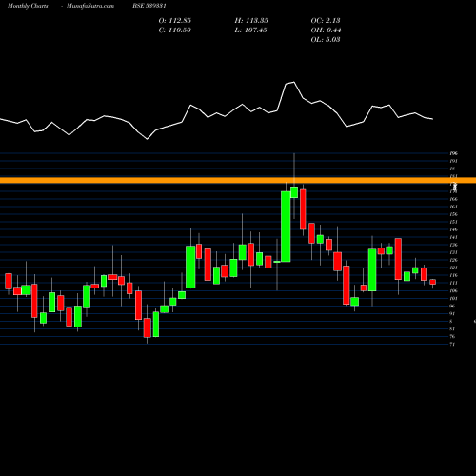Click the 141 price axis label

click(x=453, y=237)
